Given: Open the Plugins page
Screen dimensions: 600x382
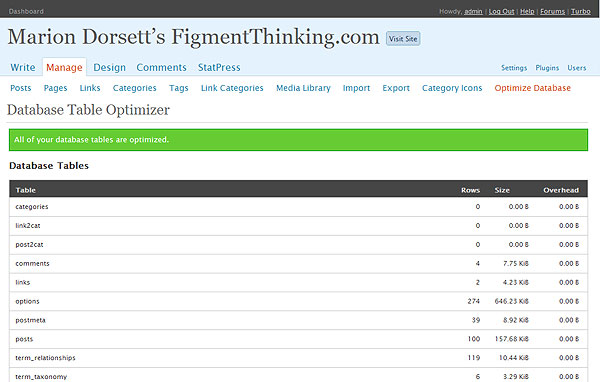Looking at the screenshot, I should point(547,68).
